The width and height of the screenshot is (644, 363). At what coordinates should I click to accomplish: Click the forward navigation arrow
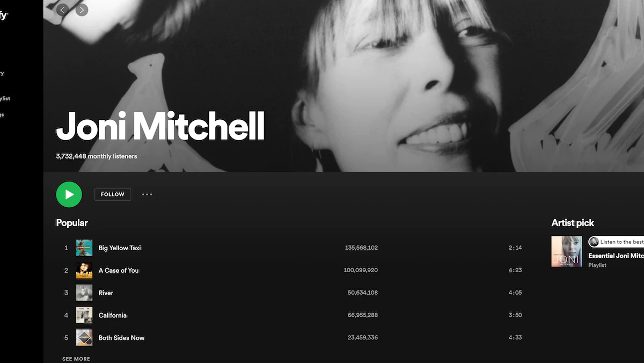point(82,10)
